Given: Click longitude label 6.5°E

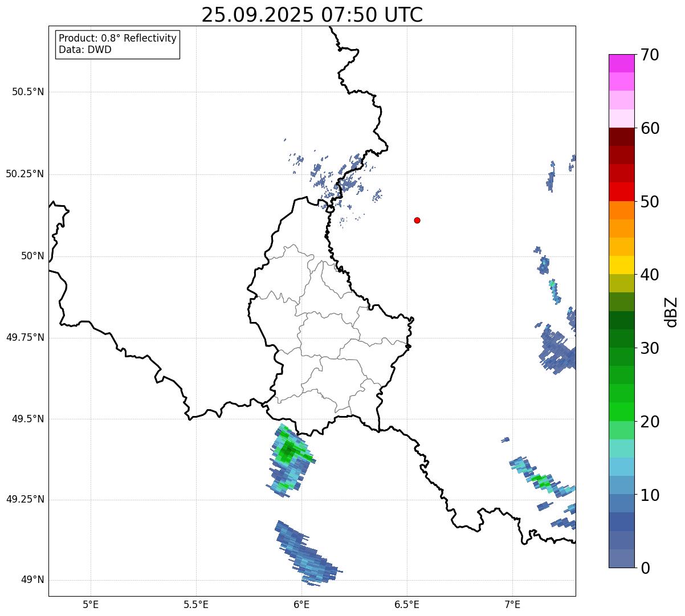Looking at the screenshot, I should coord(407,605).
